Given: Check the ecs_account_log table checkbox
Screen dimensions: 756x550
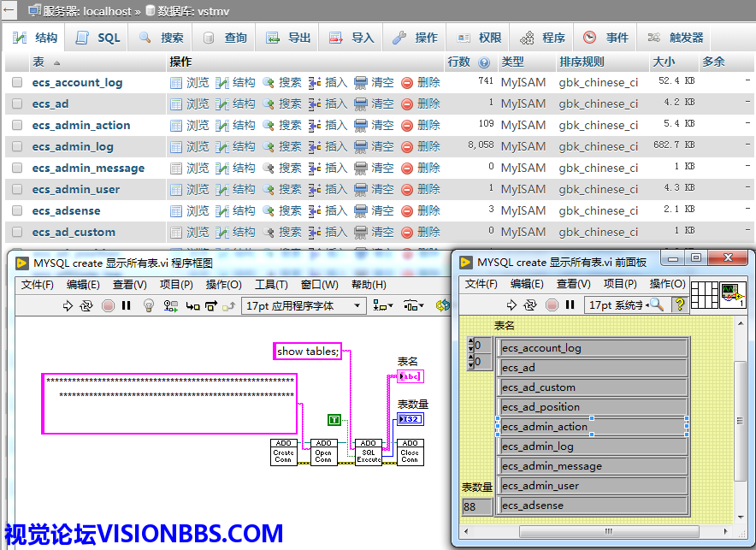Looking at the screenshot, I should click(17, 82).
